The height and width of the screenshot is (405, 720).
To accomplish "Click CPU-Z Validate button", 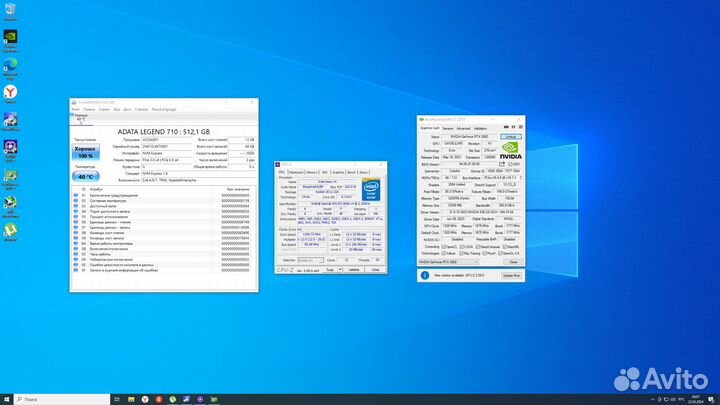I will tap(354, 270).
